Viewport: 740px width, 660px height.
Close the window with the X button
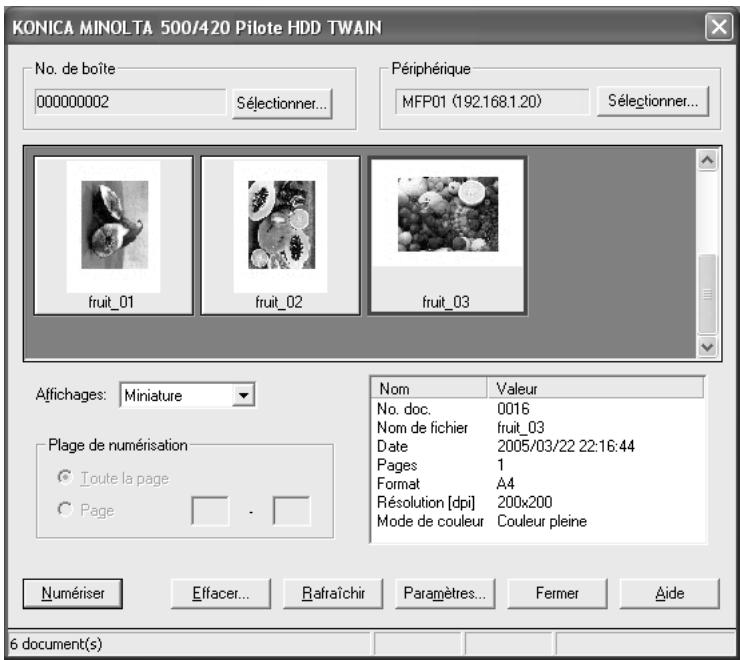click(719, 27)
